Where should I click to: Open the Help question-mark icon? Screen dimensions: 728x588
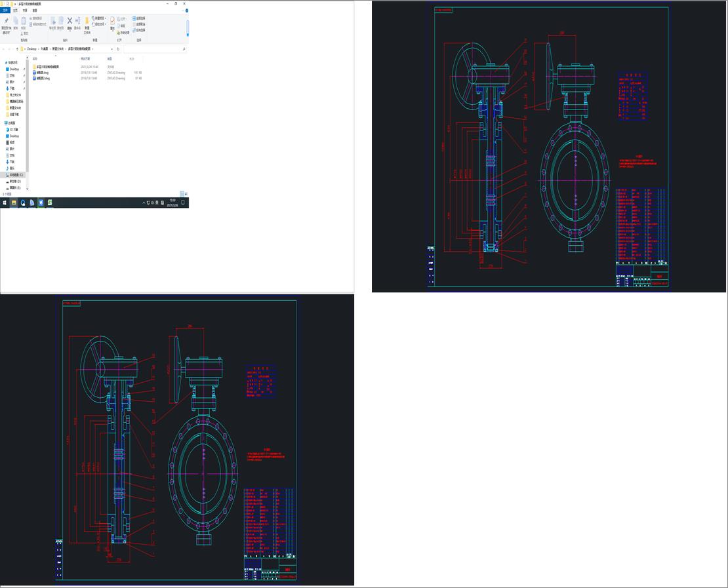187,10
